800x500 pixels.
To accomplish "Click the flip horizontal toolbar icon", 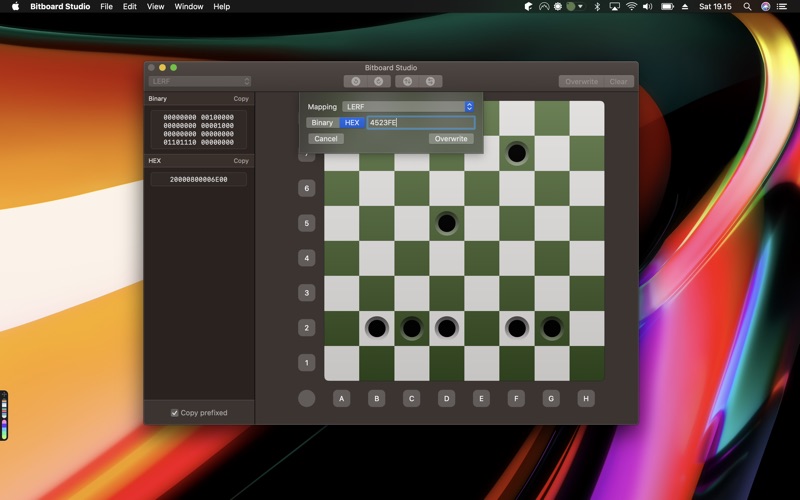I will coord(431,82).
